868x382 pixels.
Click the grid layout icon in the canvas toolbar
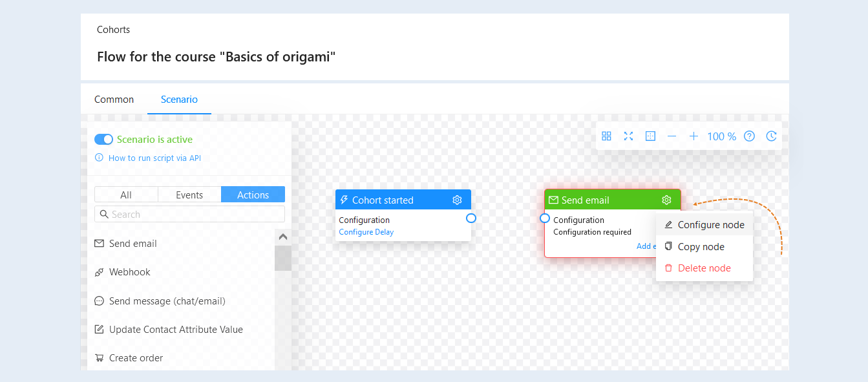click(606, 136)
